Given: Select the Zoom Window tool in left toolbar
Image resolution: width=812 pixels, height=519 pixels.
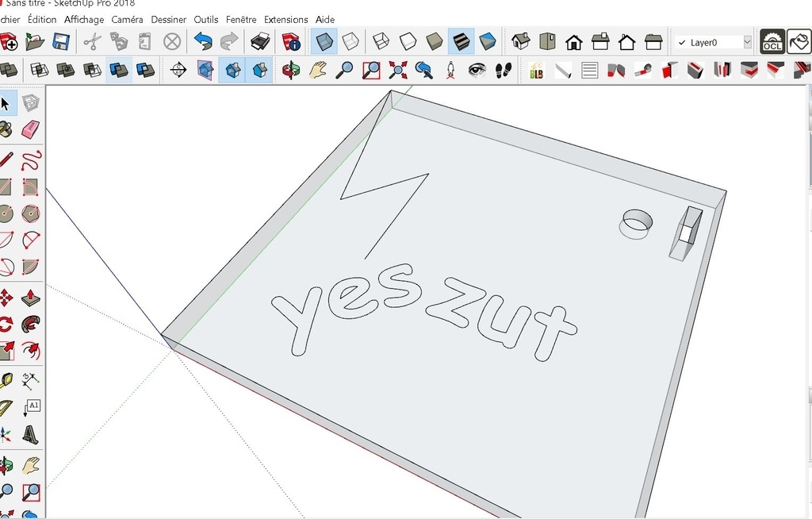Looking at the screenshot, I should click(31, 491).
